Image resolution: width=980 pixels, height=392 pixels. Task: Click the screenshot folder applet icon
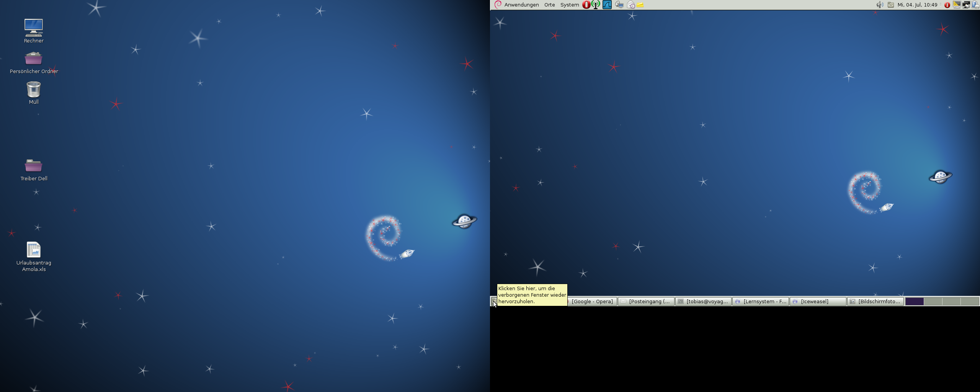pos(891,5)
